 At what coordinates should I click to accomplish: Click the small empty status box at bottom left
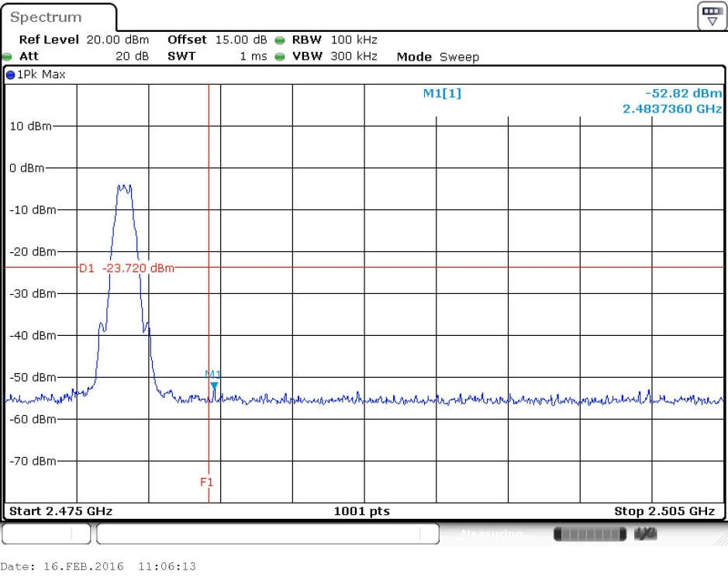point(46,534)
